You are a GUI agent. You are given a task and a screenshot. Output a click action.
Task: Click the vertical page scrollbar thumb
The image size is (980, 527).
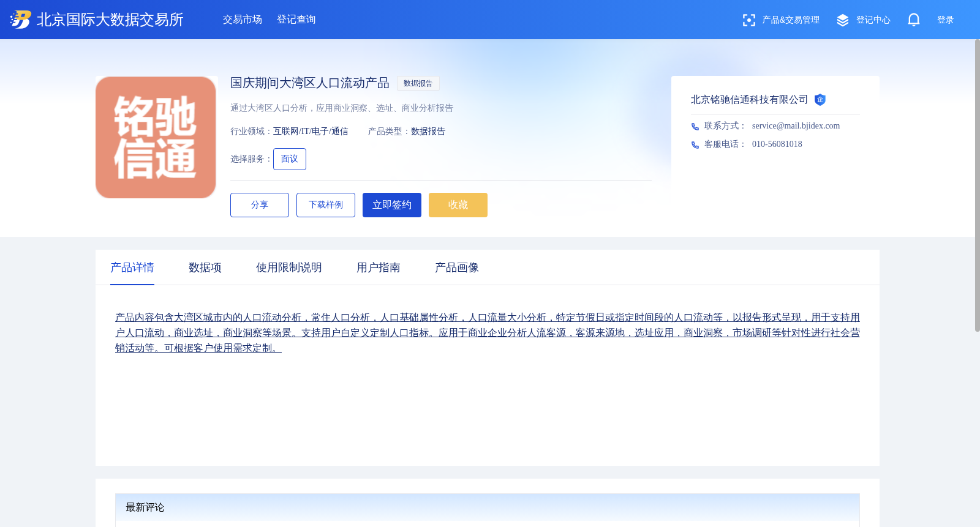coord(978,185)
